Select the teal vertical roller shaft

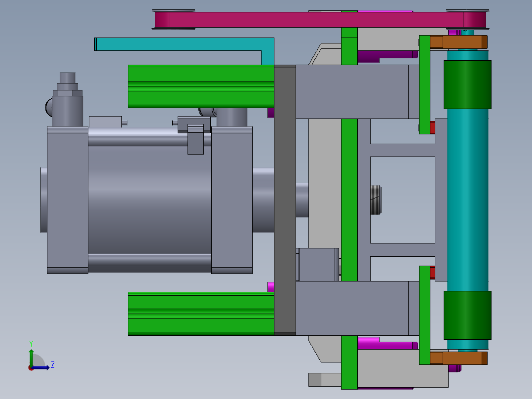pyautogui.click(x=467, y=200)
